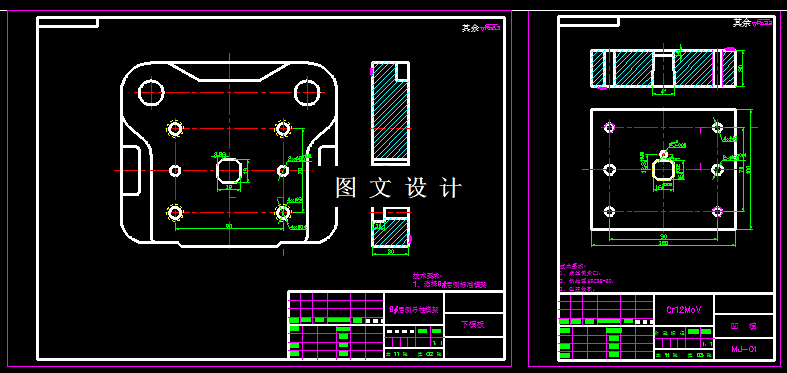
Task: Pick the top-right large guide hole circle
Action: 307,93
